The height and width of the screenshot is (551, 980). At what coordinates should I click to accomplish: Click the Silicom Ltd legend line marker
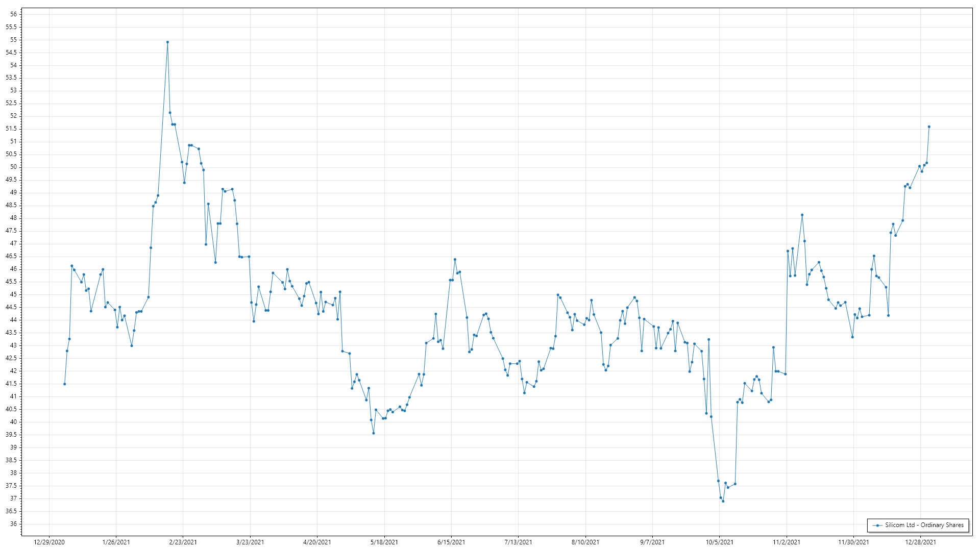pos(877,525)
